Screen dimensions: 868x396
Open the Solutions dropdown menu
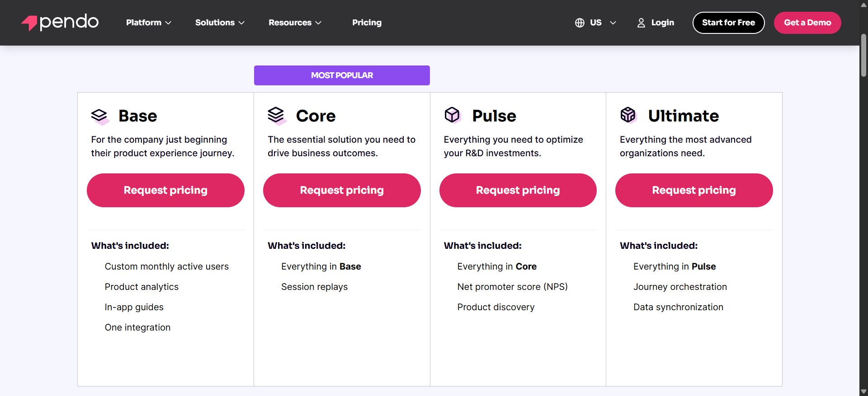220,23
